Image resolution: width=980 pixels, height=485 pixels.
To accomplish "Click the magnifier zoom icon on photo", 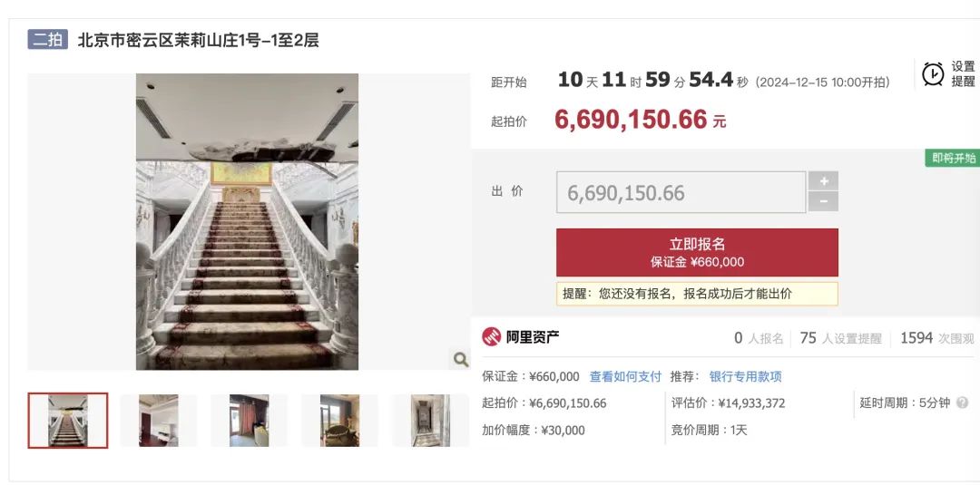I will point(461,360).
